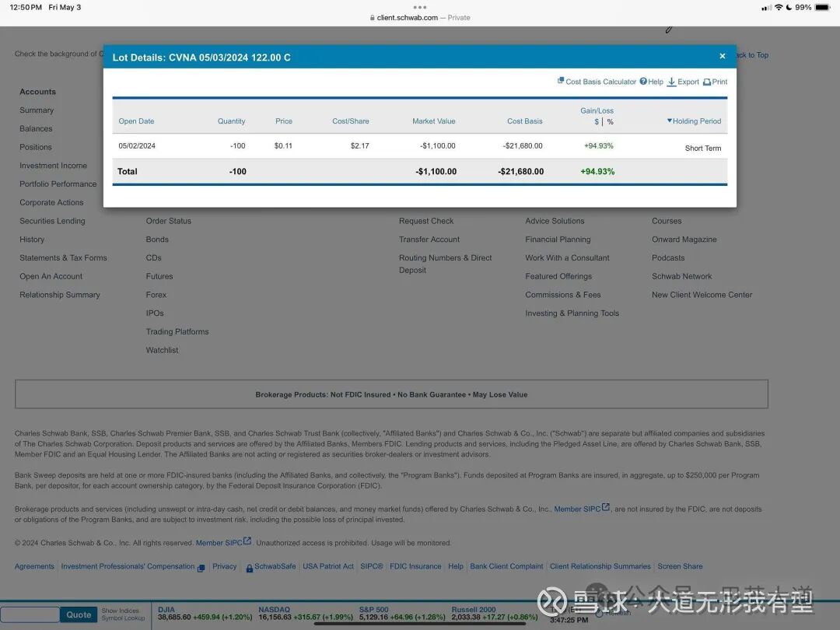Open Balances in Accounts menu
Viewport: 840px width, 630px height.
(x=36, y=128)
